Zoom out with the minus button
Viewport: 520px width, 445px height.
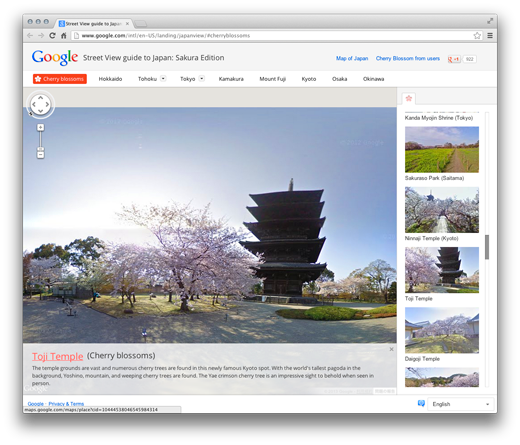point(40,155)
